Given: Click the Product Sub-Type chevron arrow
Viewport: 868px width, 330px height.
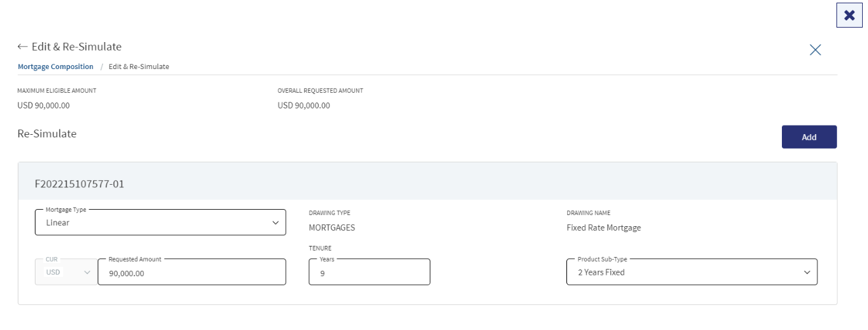Looking at the screenshot, I should coord(807,272).
